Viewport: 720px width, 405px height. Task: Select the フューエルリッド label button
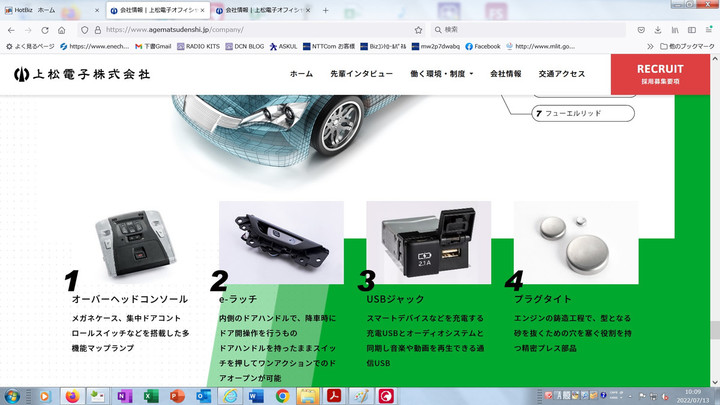[583, 113]
